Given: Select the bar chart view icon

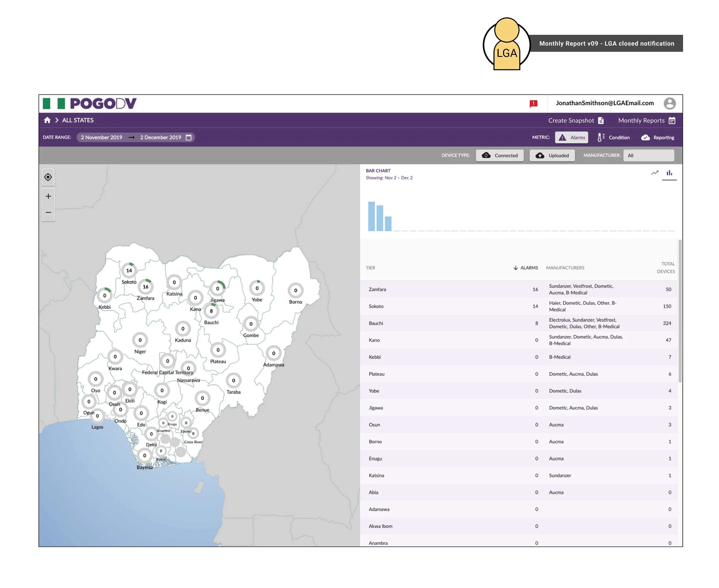Looking at the screenshot, I should click(x=669, y=173).
